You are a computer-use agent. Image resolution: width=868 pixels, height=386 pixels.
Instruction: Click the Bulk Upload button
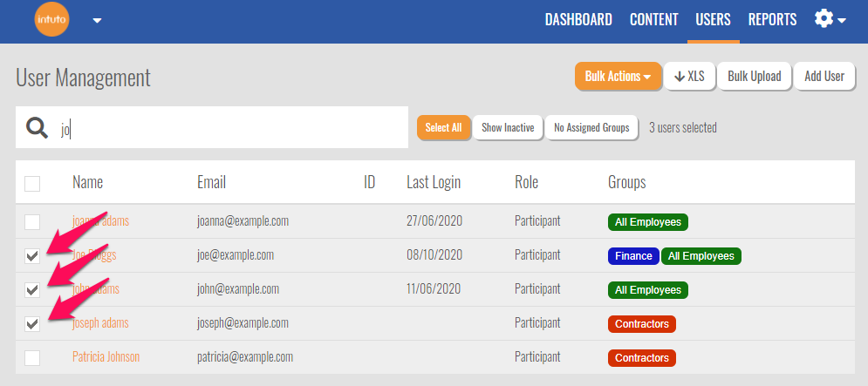point(755,77)
